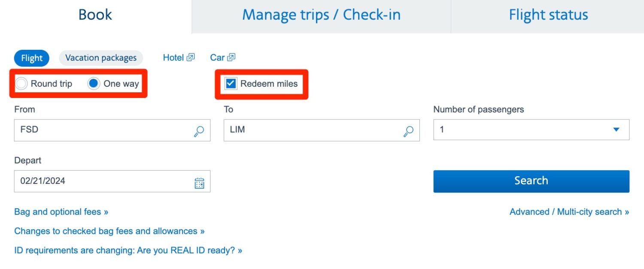Switch to the Manage trips / Check-in tab
This screenshot has width=644, height=269.
pyautogui.click(x=321, y=15)
